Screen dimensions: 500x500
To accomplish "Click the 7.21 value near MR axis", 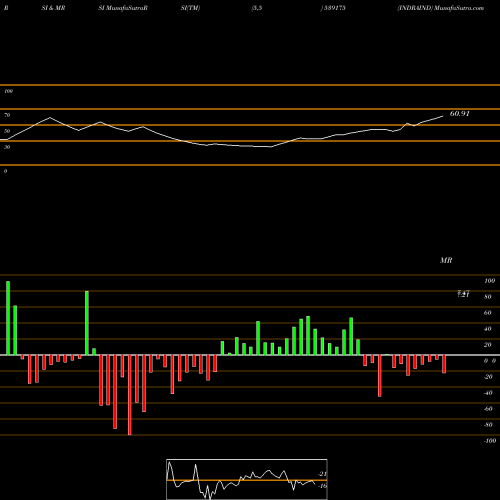I will (463, 294).
